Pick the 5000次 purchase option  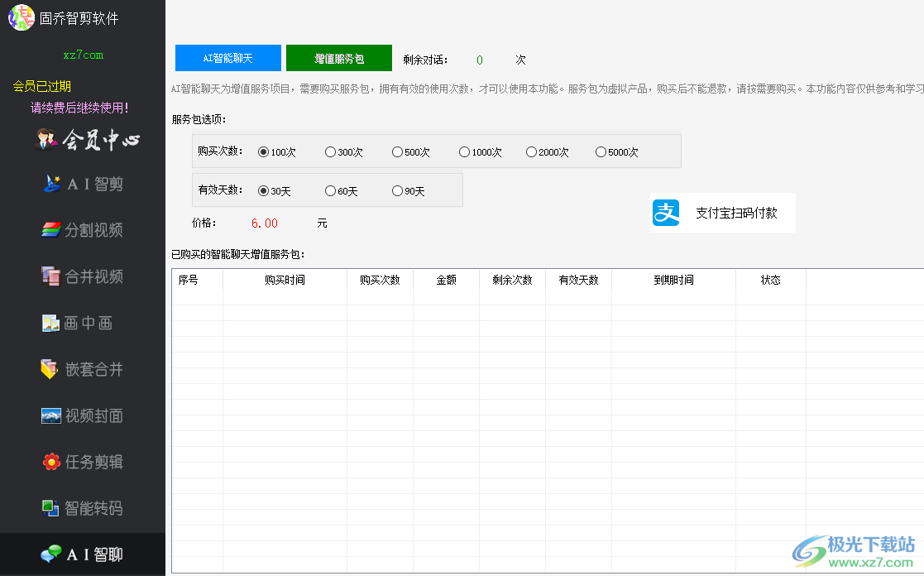pos(617,152)
